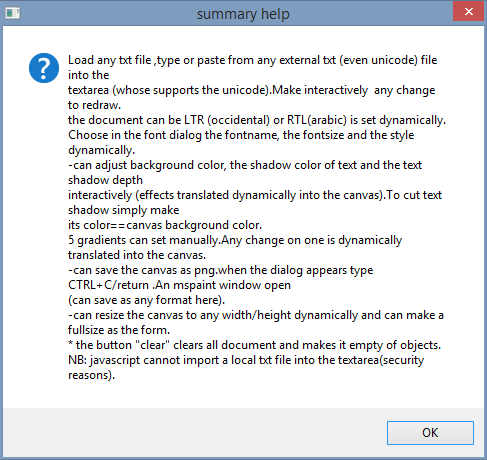Screen dimensions: 487x460
Task: Close the summary help dialog
Action: [x=469, y=12]
